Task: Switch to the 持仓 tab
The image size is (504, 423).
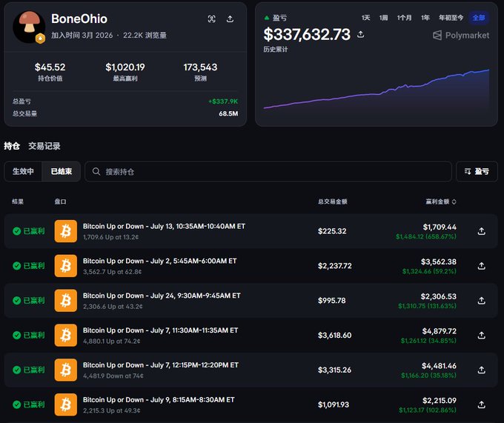Action: pos(12,146)
